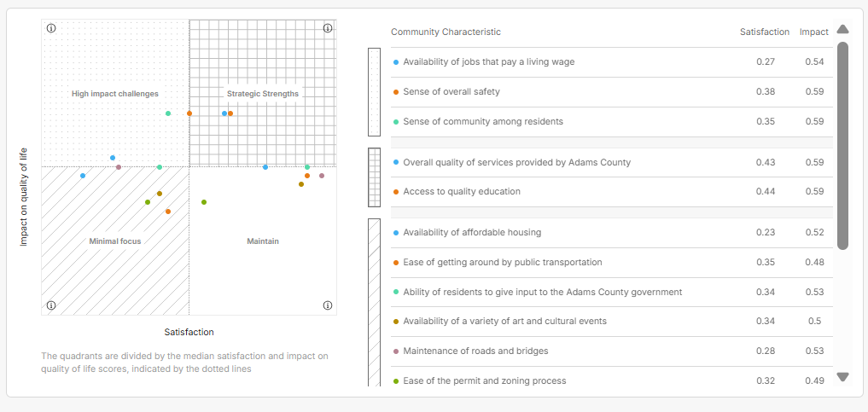This screenshot has height=412, width=868.
Task: Click mauve legend bullet beside Maintenance of roads
Action: 396,351
